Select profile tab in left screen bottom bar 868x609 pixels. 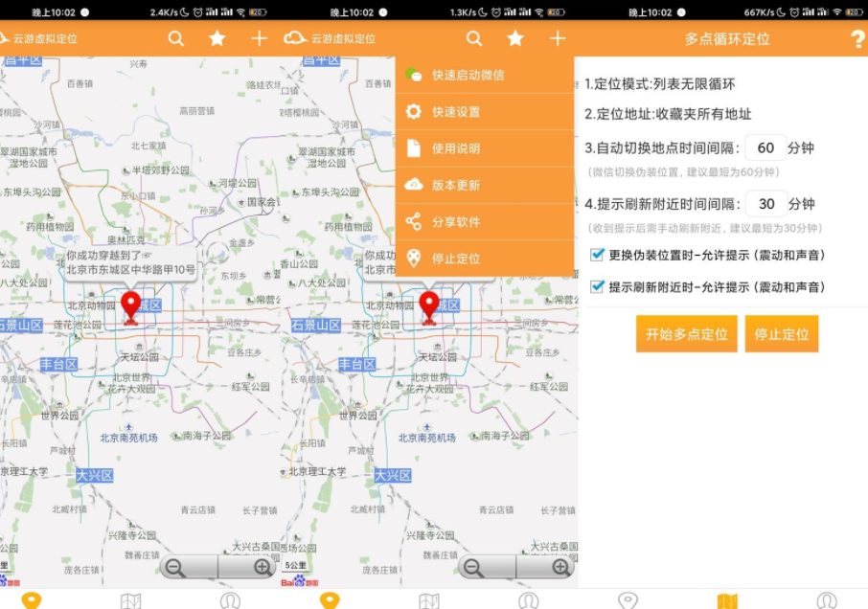click(230, 600)
